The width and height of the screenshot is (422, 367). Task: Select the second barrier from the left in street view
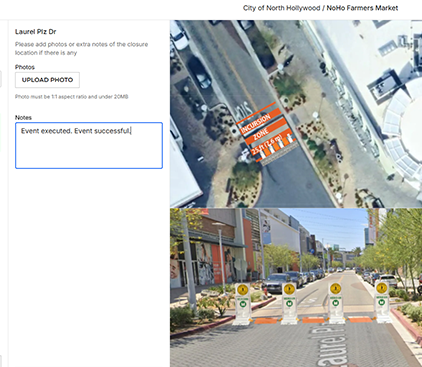pyautogui.click(x=289, y=304)
